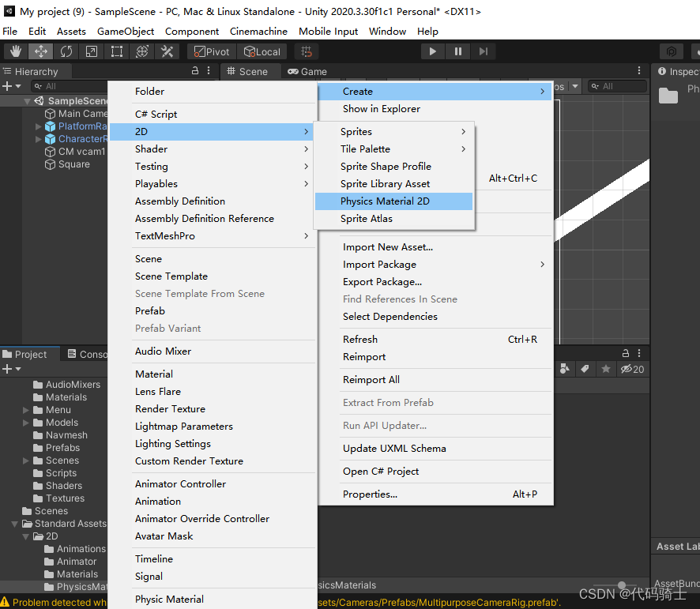
Task: Choose Animator Controller
Action: pos(212,484)
